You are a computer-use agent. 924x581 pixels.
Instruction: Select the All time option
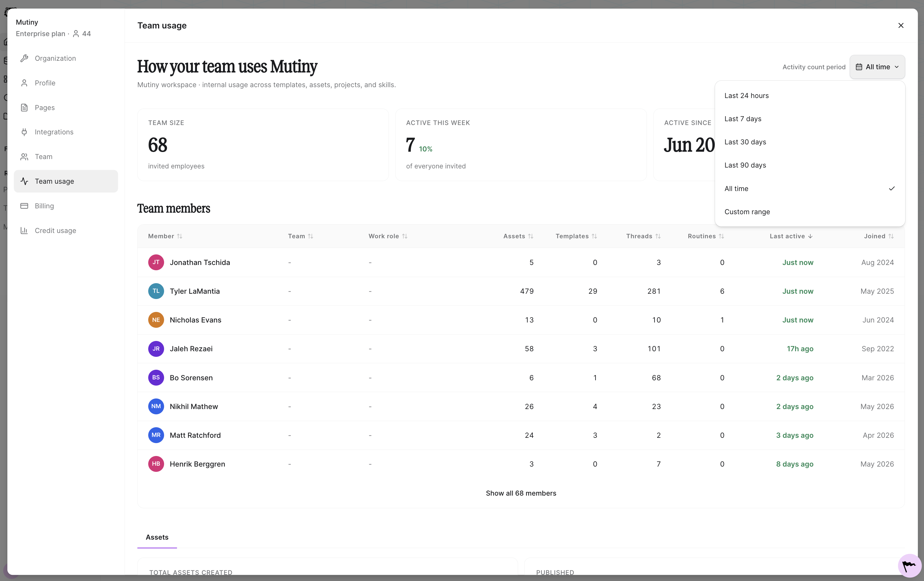pyautogui.click(x=810, y=188)
